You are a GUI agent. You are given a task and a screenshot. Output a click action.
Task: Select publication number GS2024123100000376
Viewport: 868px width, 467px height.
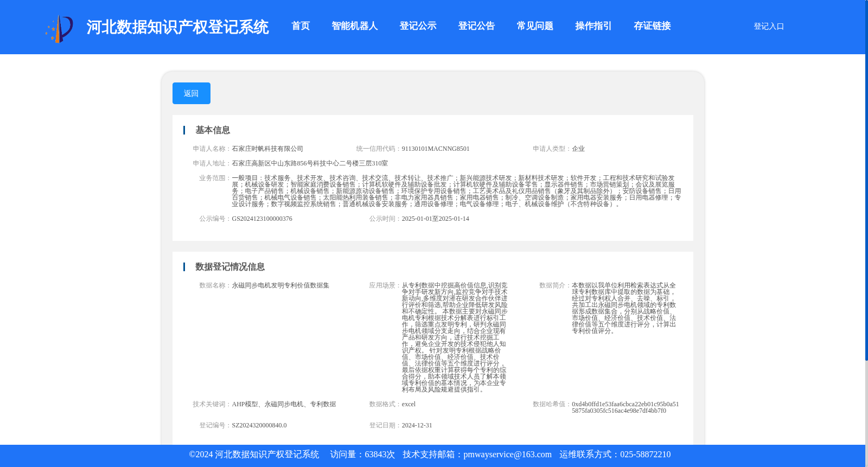(x=262, y=219)
